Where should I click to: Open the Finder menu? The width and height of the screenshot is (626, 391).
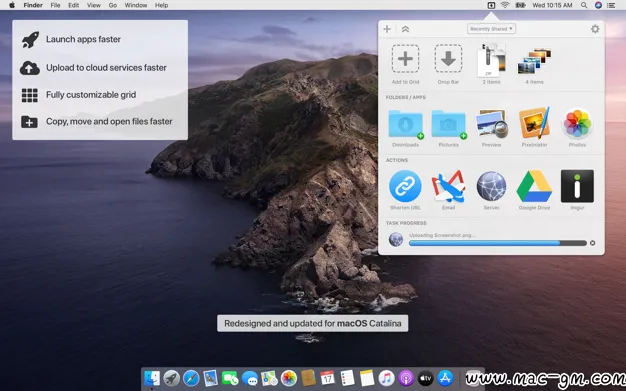(33, 5)
